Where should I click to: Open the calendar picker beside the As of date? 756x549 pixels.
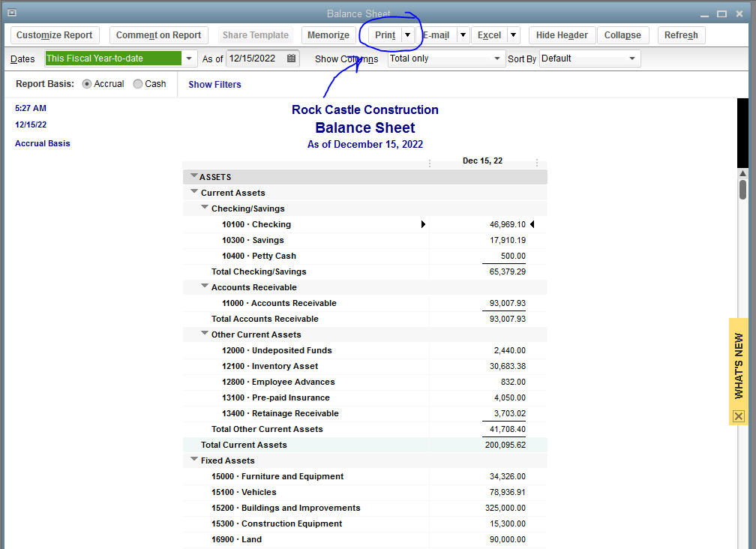click(291, 58)
